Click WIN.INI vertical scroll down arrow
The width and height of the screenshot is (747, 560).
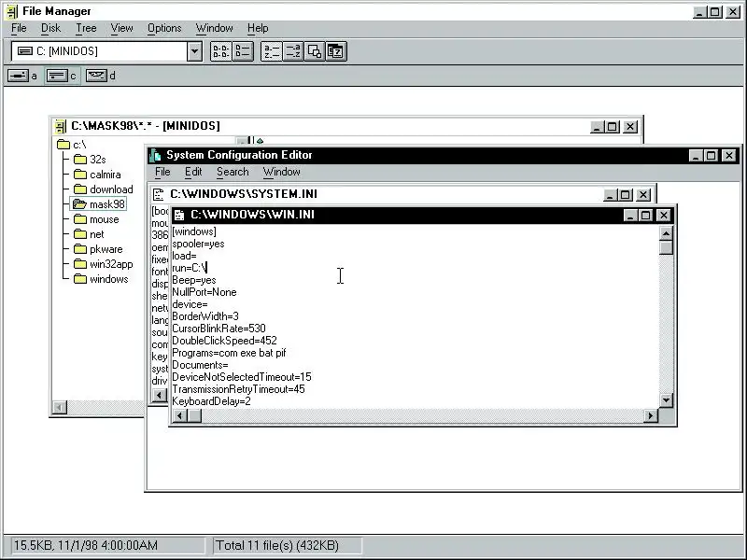(x=666, y=400)
